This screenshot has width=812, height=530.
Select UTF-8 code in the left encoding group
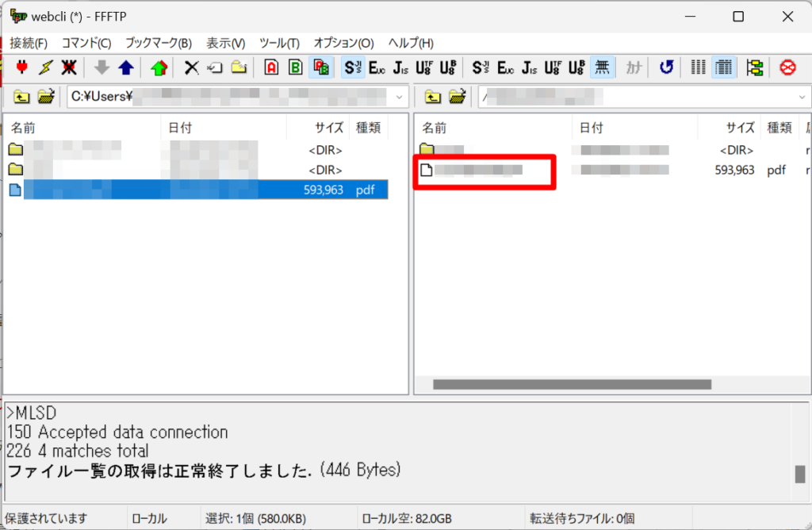pos(424,67)
